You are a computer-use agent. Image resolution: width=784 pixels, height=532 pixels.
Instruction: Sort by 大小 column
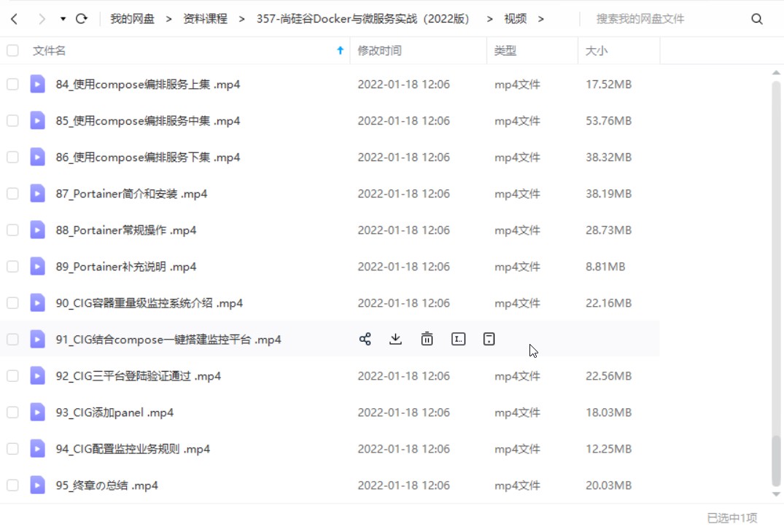[x=596, y=50]
